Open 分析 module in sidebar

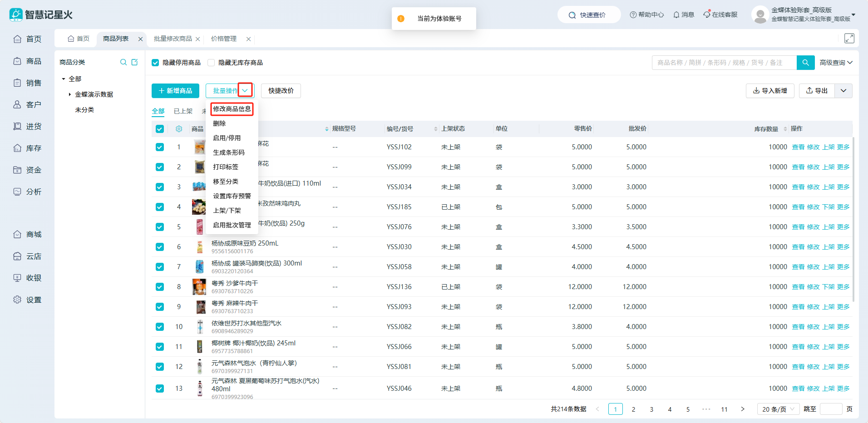click(27, 192)
